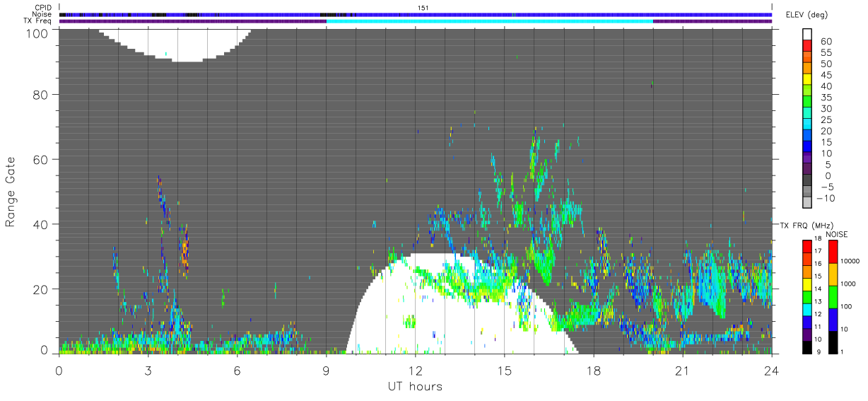Click the 24 tick label on the UT hours axis
868x401 pixels.
(771, 370)
